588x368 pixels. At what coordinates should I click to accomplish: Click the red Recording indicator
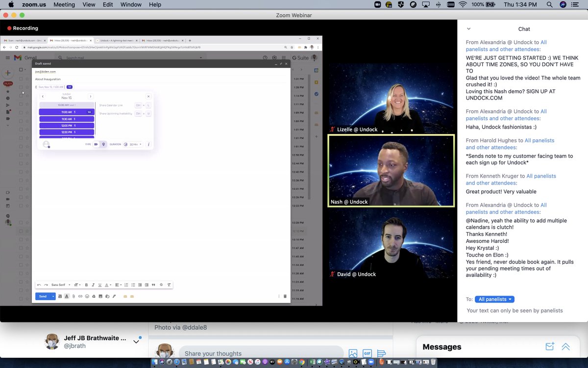tap(23, 28)
